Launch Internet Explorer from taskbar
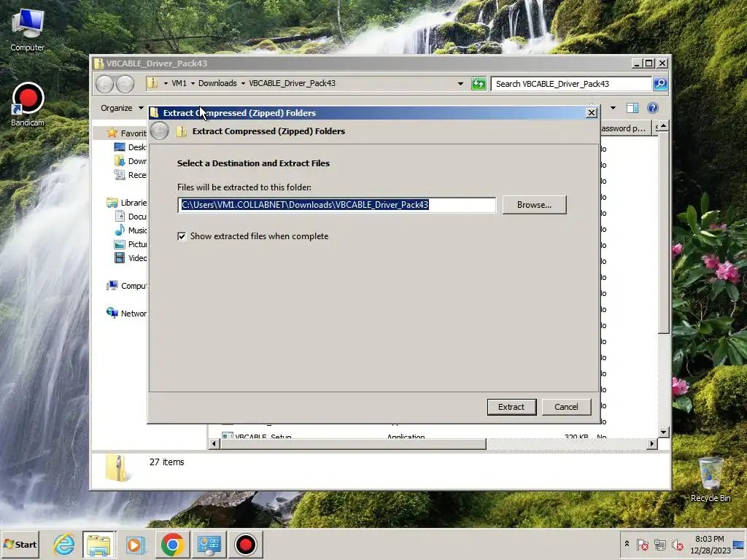 click(x=64, y=544)
